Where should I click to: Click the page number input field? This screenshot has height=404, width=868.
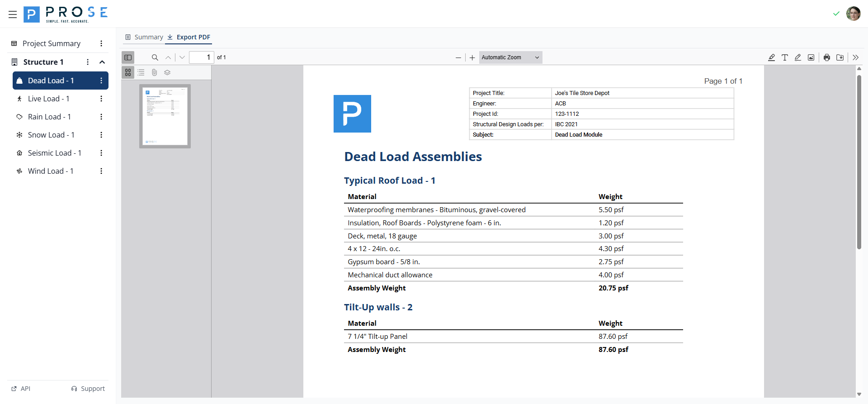[x=201, y=57]
